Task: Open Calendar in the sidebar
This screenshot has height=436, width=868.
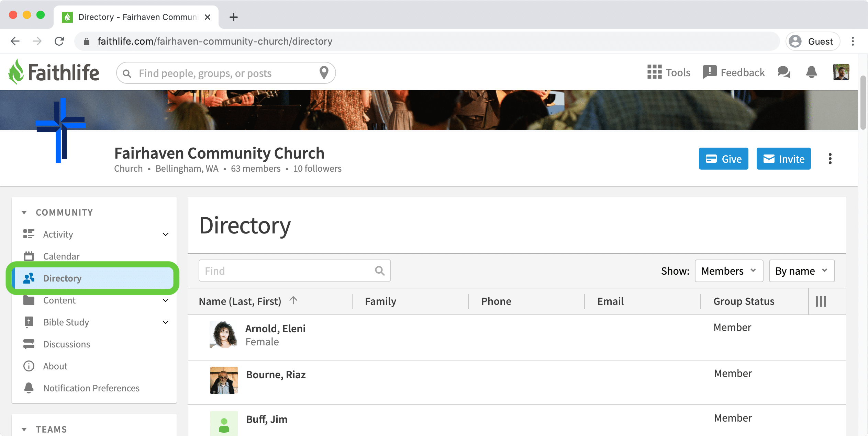Action: point(61,256)
